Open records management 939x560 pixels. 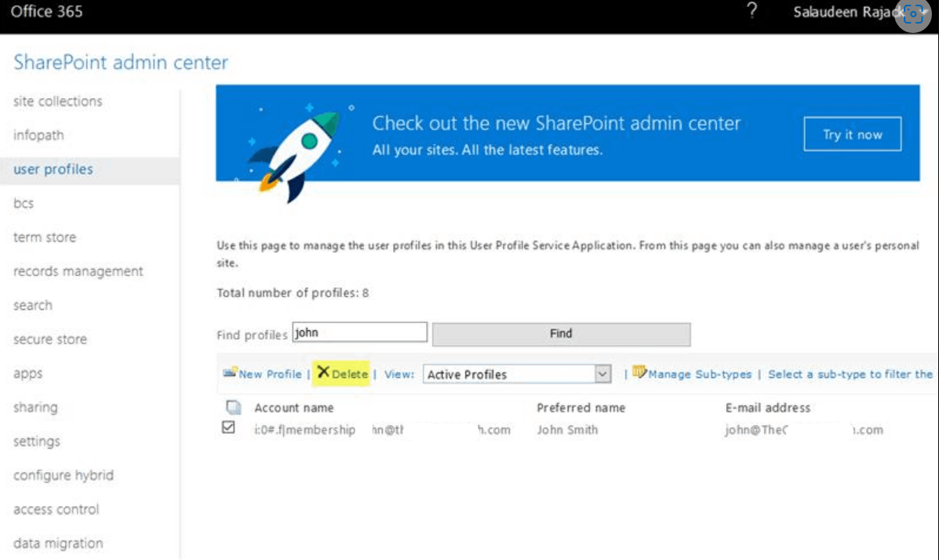[x=78, y=271]
